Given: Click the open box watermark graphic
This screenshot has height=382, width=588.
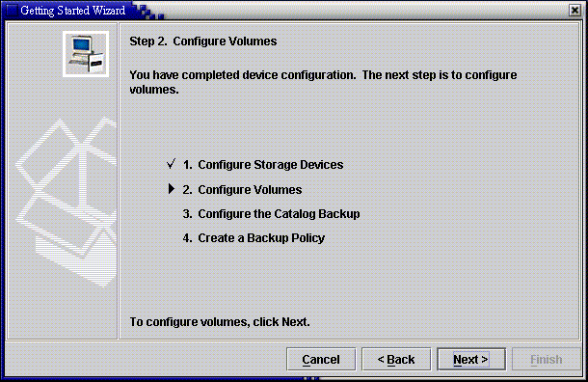Looking at the screenshot, I should pyautogui.click(x=66, y=203).
